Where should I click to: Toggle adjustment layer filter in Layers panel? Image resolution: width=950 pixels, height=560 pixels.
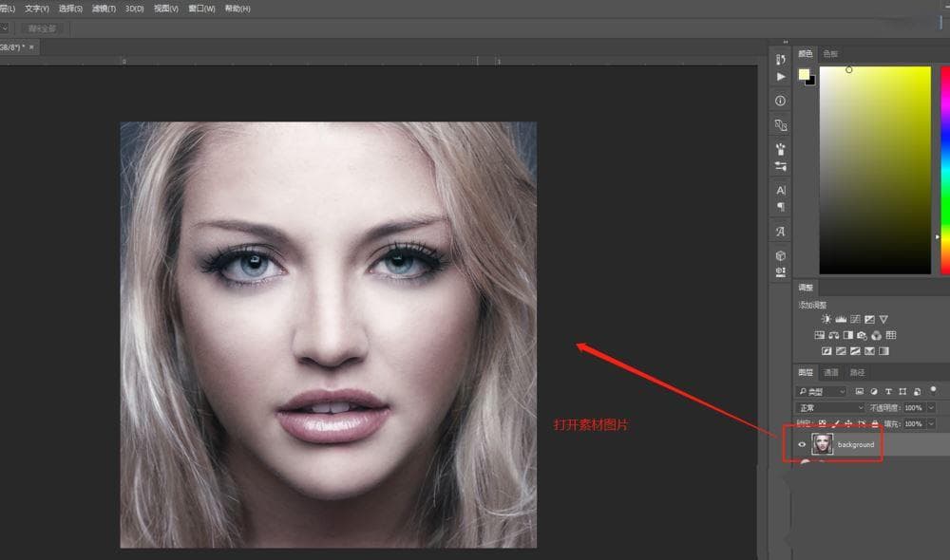point(874,392)
